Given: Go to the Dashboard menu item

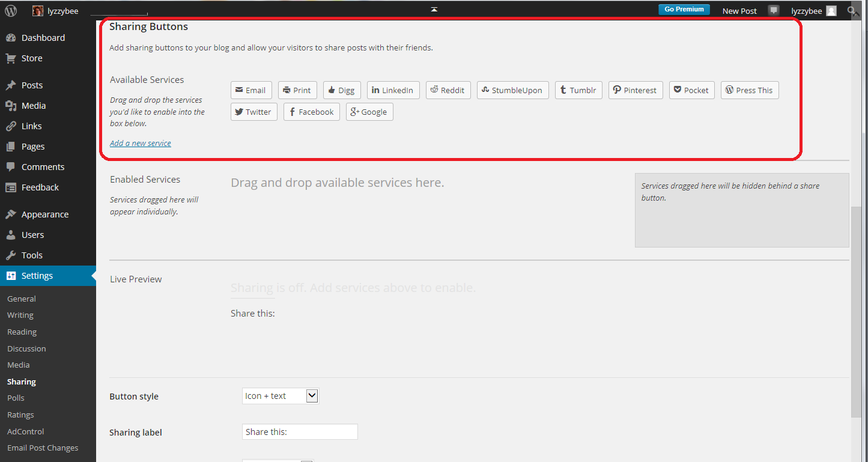Looking at the screenshot, I should pos(43,38).
